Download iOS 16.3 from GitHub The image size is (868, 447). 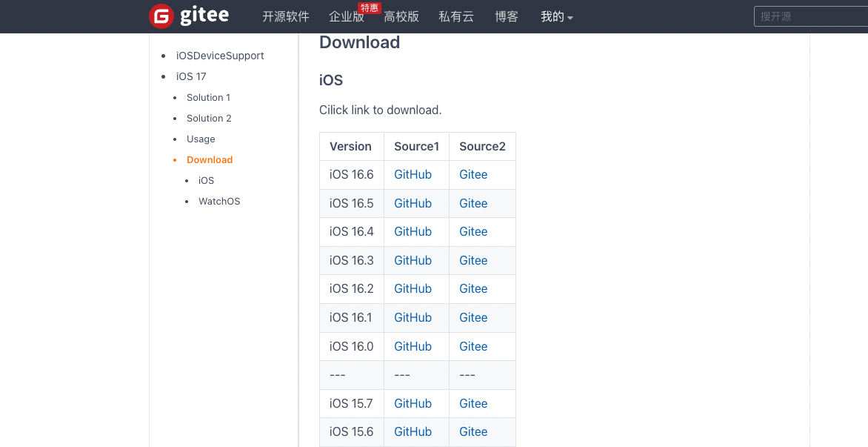point(413,260)
